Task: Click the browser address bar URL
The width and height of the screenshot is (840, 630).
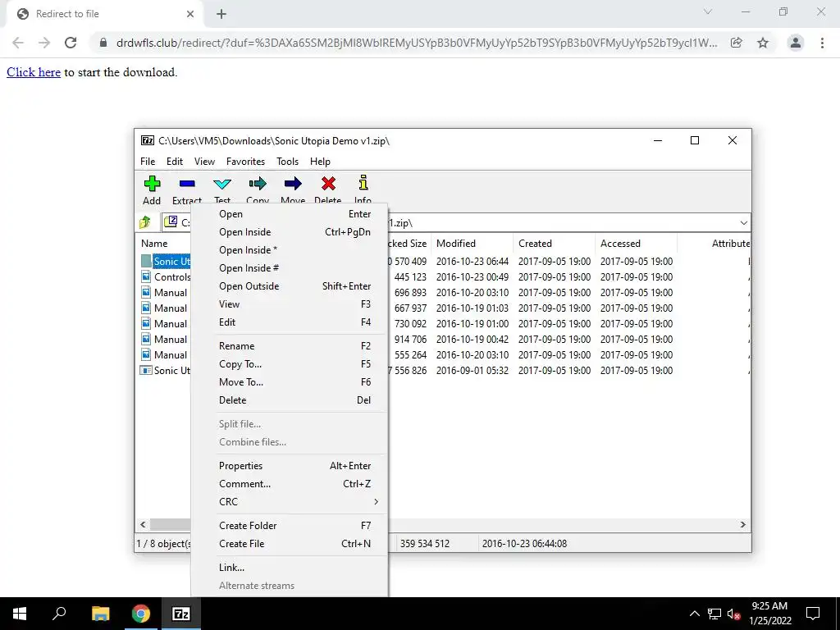Action: click(416, 43)
